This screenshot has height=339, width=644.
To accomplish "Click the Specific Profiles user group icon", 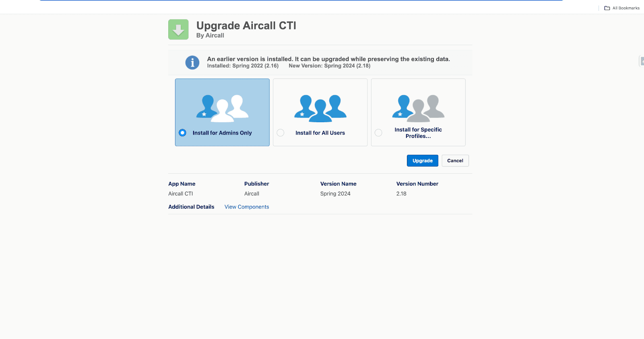I will tap(418, 108).
